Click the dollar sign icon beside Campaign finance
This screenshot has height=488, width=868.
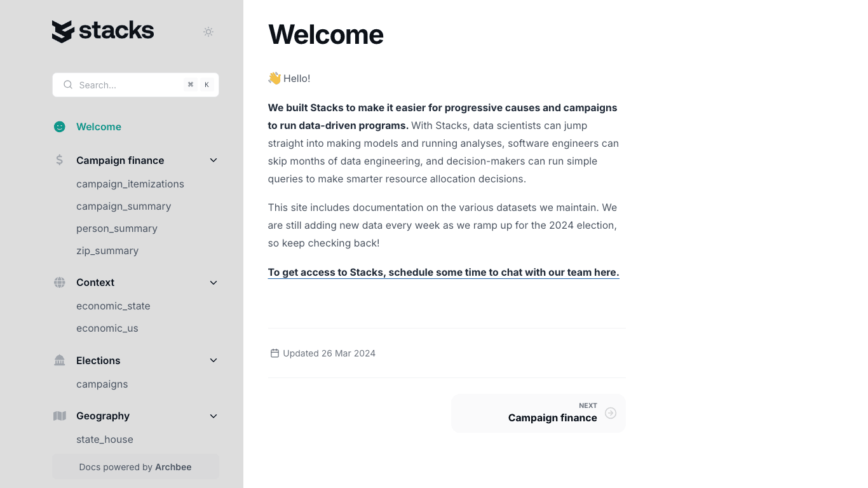59,160
